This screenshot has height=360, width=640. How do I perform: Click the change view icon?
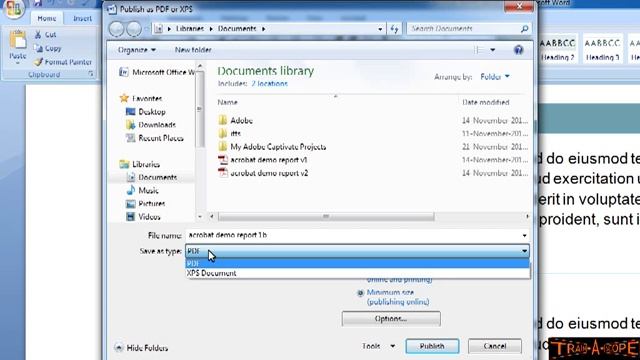click(x=478, y=50)
